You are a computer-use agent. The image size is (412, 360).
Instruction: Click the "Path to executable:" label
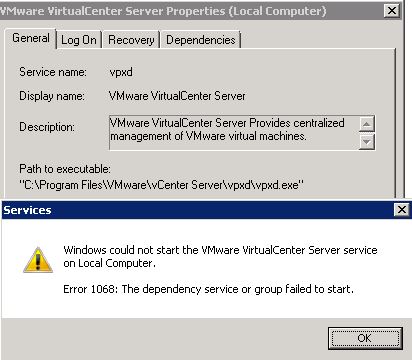click(x=65, y=169)
